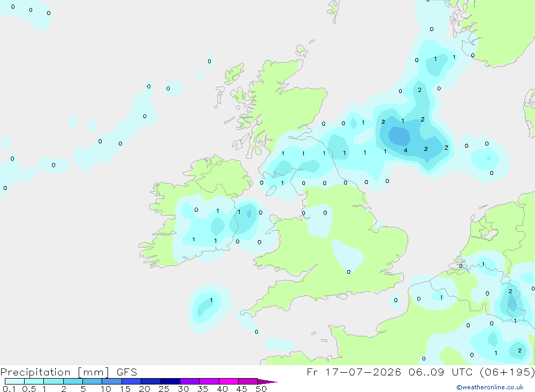Pick the 2–5 mm legend color swatch
The height and width of the screenshot is (392, 535).
pos(73,381)
